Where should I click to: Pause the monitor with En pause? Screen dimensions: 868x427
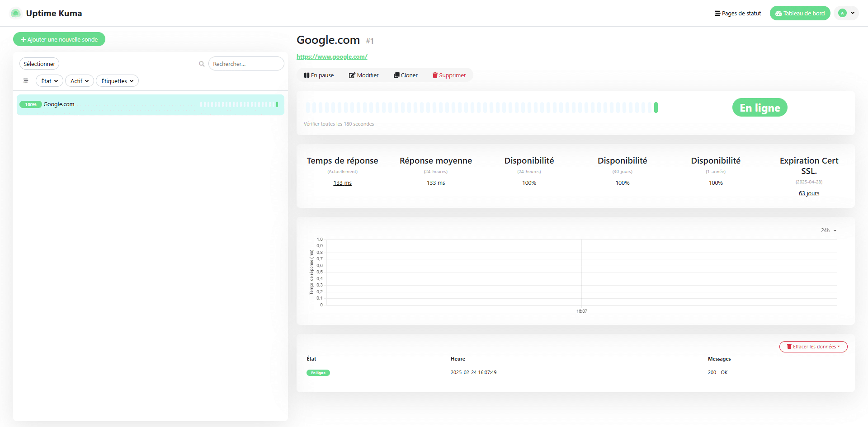click(x=319, y=75)
